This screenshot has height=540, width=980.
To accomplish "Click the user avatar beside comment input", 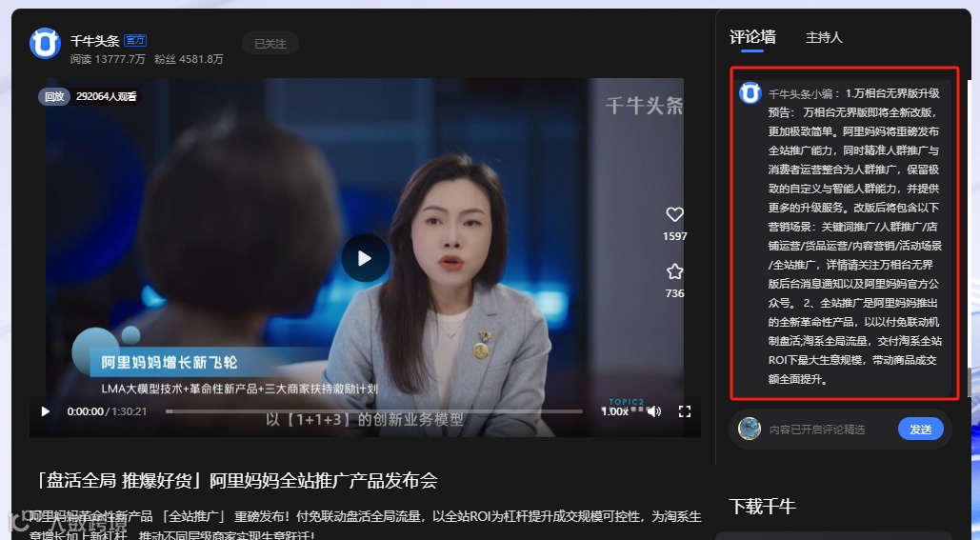I will (750, 429).
